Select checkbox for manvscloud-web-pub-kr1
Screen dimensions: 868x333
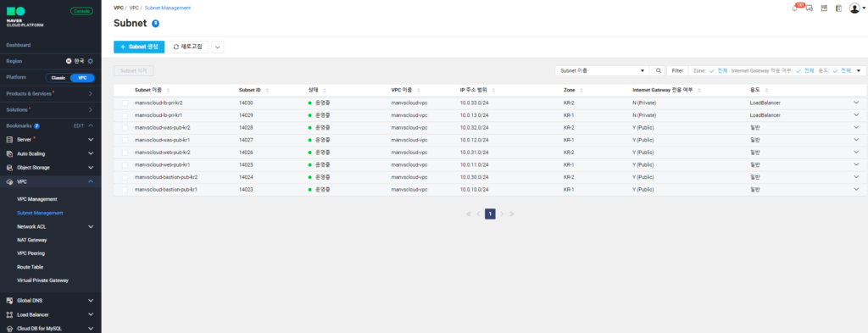[125, 165]
